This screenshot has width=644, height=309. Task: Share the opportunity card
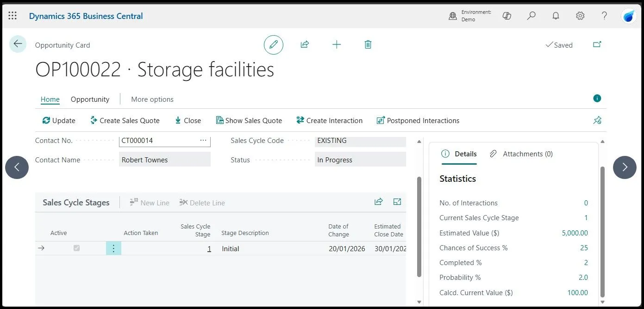pos(305,44)
